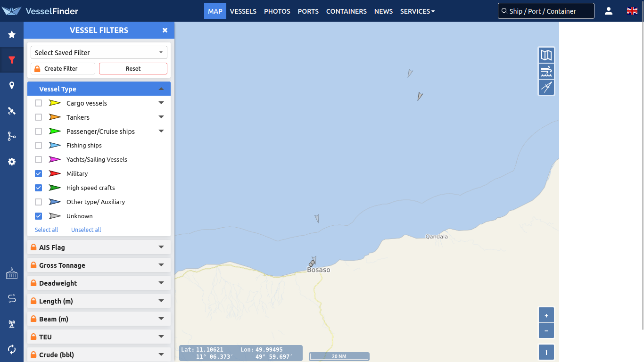Open the route planner icon in sidebar
The image size is (644, 362).
pos(12,298)
